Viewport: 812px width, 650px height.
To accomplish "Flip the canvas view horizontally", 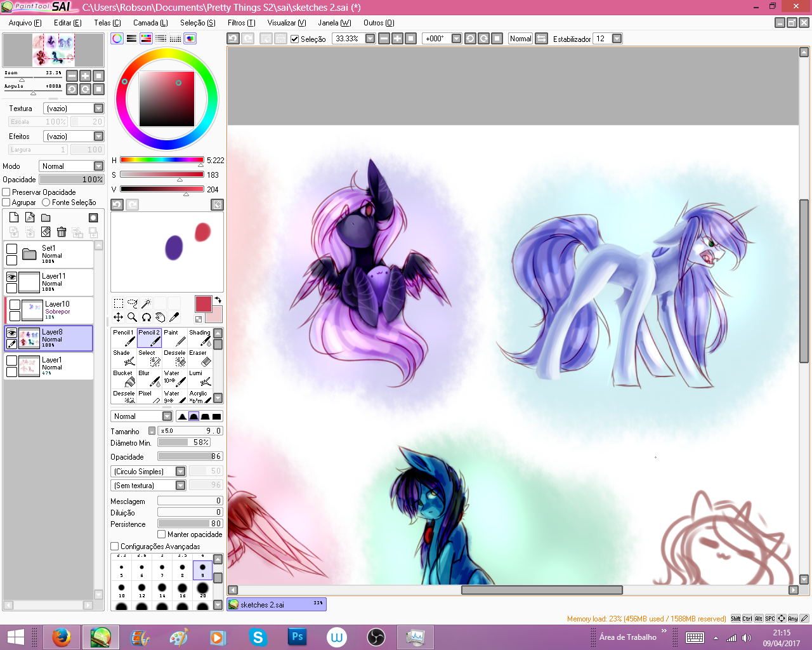I will (541, 39).
